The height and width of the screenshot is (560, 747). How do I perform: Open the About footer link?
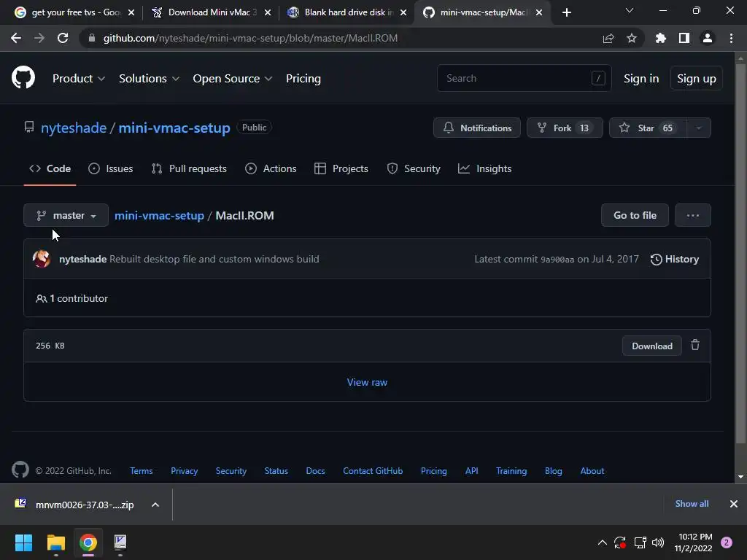click(592, 471)
